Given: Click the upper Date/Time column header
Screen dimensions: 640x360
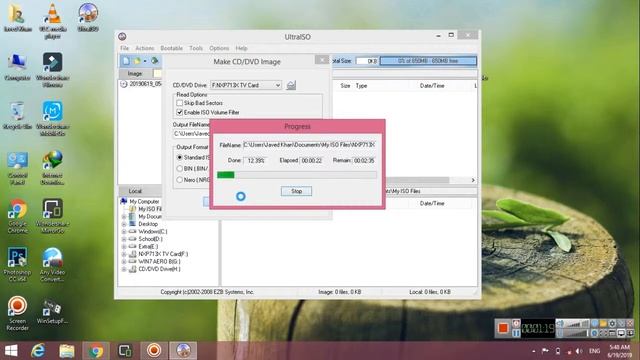Looking at the screenshot, I should pos(432,86).
